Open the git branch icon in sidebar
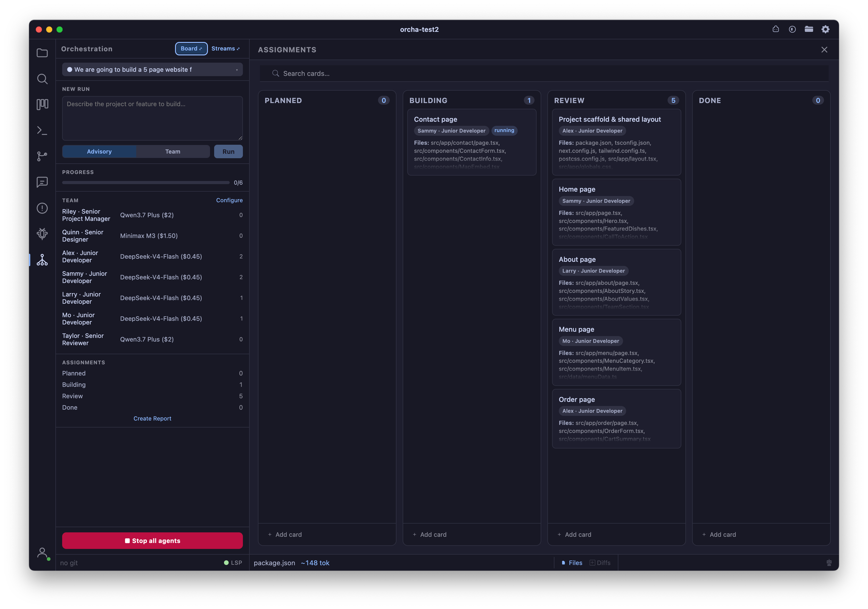The width and height of the screenshot is (868, 609). click(x=42, y=156)
